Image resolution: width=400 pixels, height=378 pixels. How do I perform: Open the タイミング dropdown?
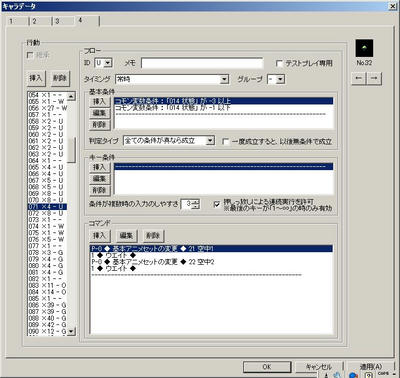225,79
